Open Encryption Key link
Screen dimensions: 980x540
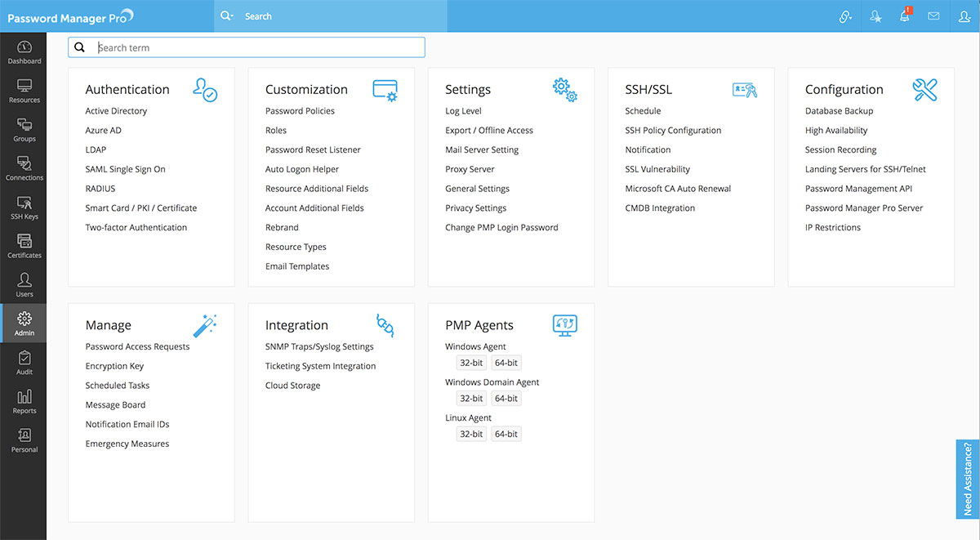[114, 366]
